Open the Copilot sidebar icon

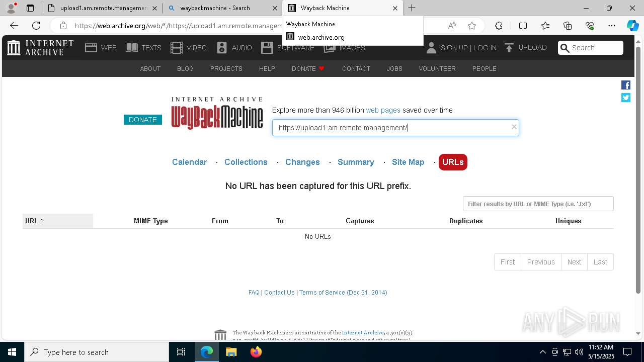[x=632, y=26]
